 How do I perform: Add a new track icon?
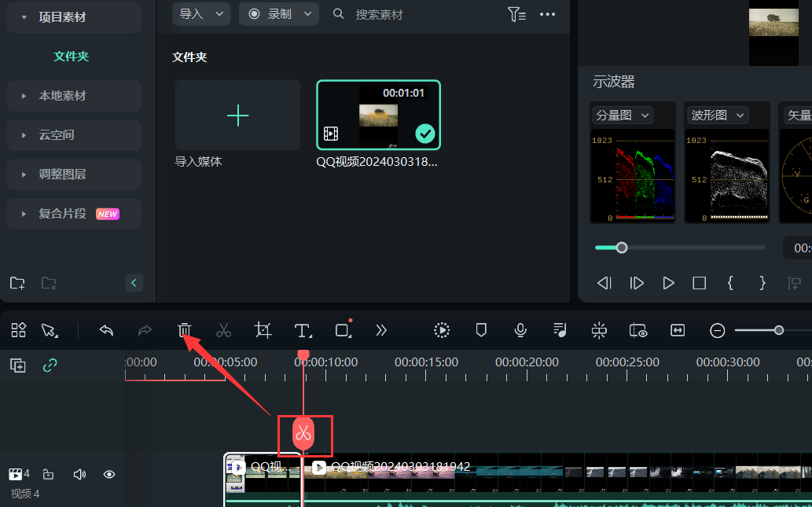18,366
